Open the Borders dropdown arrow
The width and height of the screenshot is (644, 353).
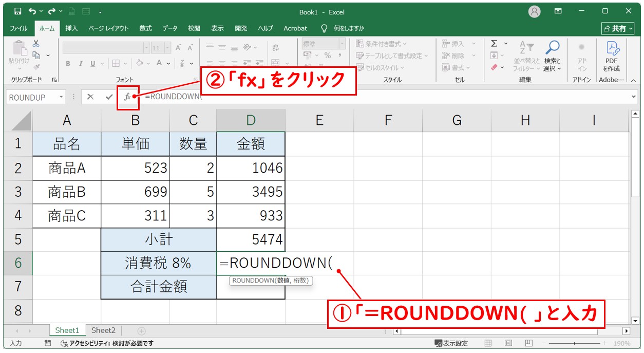126,63
